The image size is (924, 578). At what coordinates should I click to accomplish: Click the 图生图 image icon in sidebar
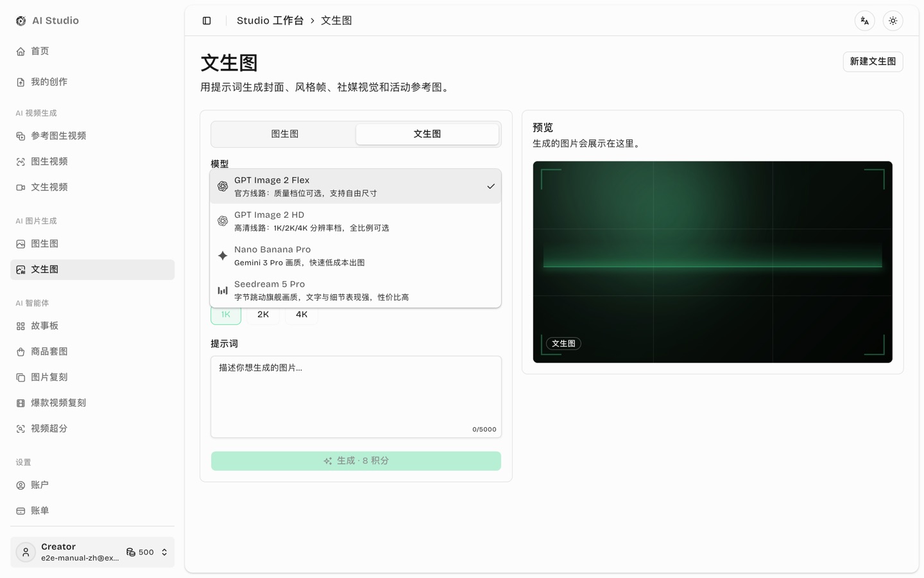[21, 244]
